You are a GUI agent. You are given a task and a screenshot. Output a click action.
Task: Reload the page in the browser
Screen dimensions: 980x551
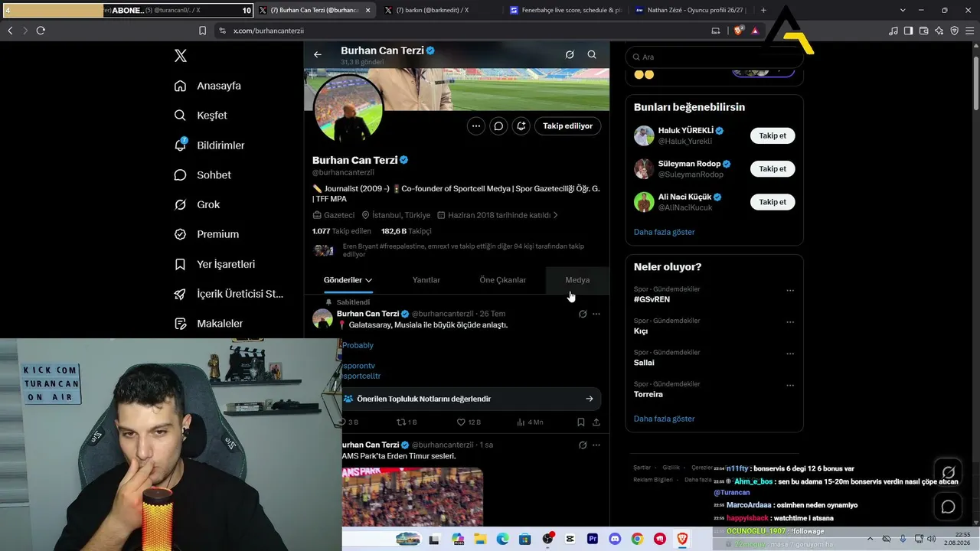click(41, 31)
